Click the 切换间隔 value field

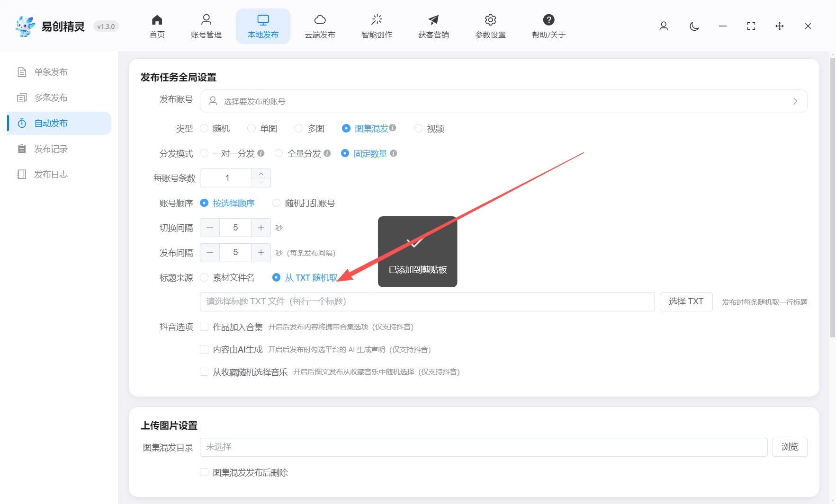tap(235, 228)
